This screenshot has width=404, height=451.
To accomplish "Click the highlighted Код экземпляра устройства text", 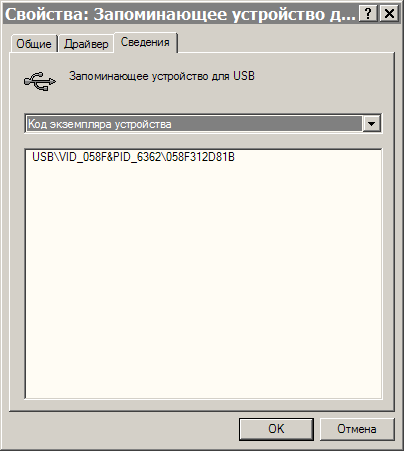I will [x=99, y=124].
